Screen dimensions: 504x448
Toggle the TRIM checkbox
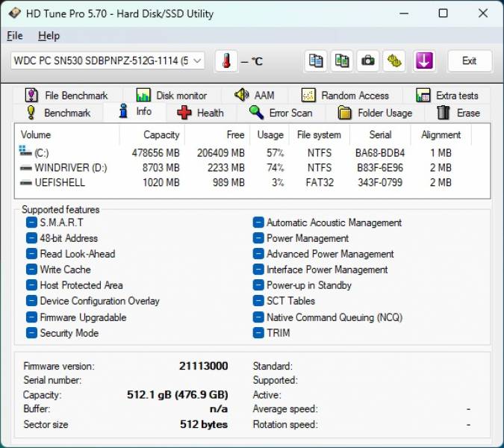(x=258, y=333)
